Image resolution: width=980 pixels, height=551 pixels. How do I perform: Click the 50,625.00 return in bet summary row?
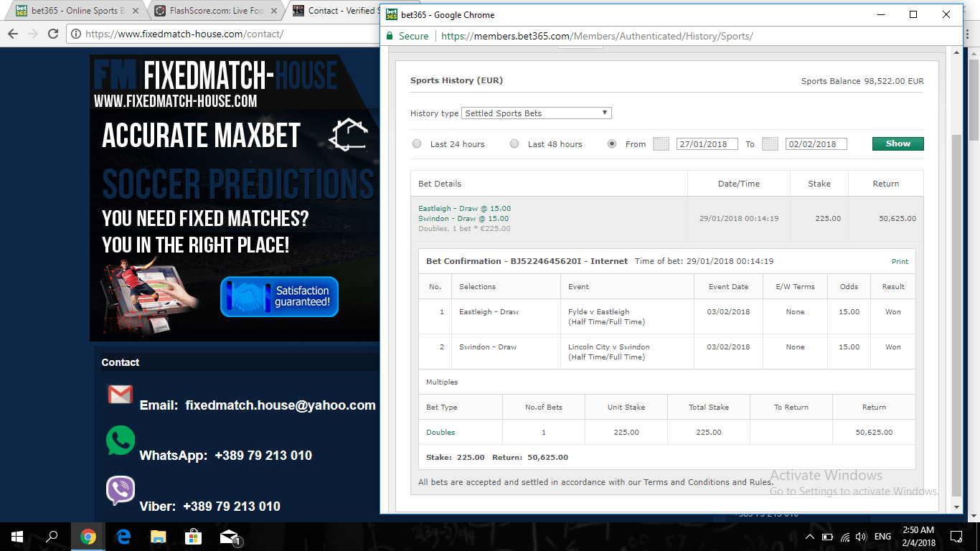pyautogui.click(x=897, y=219)
